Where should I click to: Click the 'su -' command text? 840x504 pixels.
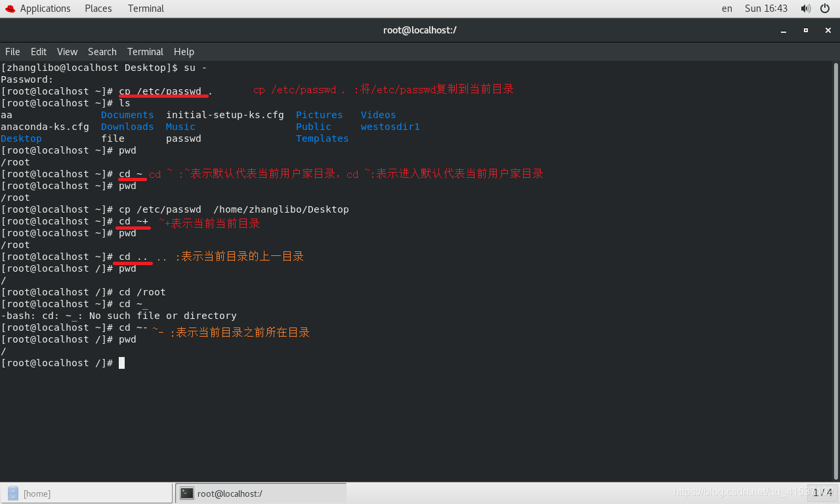click(196, 68)
